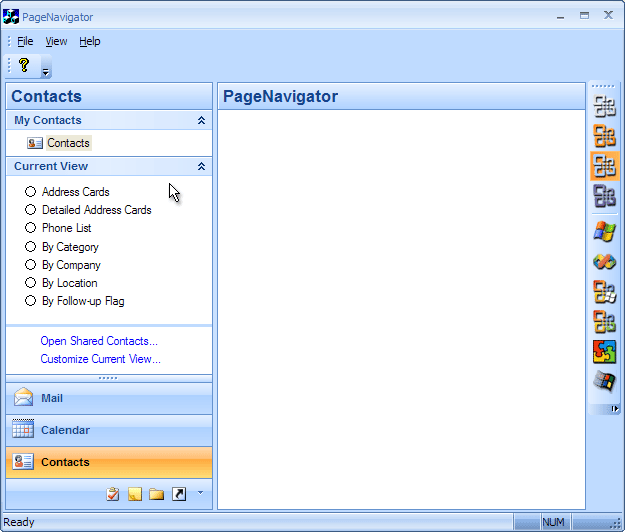Switch to the Mail pane button
The height and width of the screenshot is (532, 625).
pyautogui.click(x=109, y=399)
